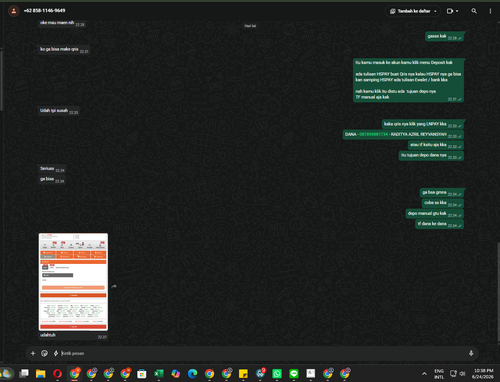
Task: Select the 'atau tf kstu aja kka' message
Action: (435, 145)
